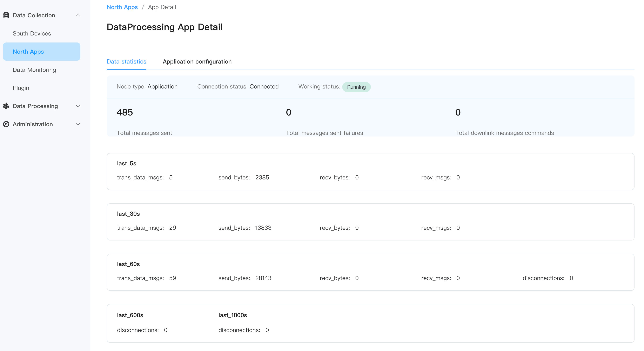Click the Data Processing sidebar icon
The height and width of the screenshot is (351, 644).
6,106
